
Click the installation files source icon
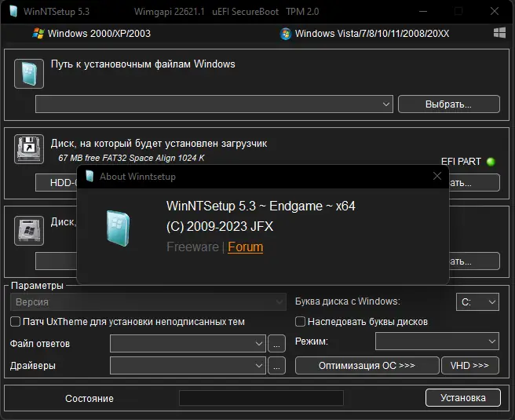point(29,74)
